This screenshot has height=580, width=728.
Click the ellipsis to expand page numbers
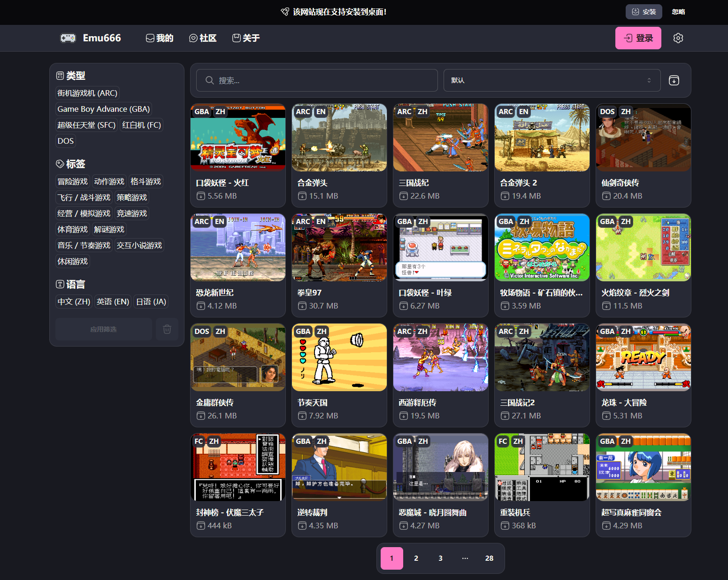465,558
